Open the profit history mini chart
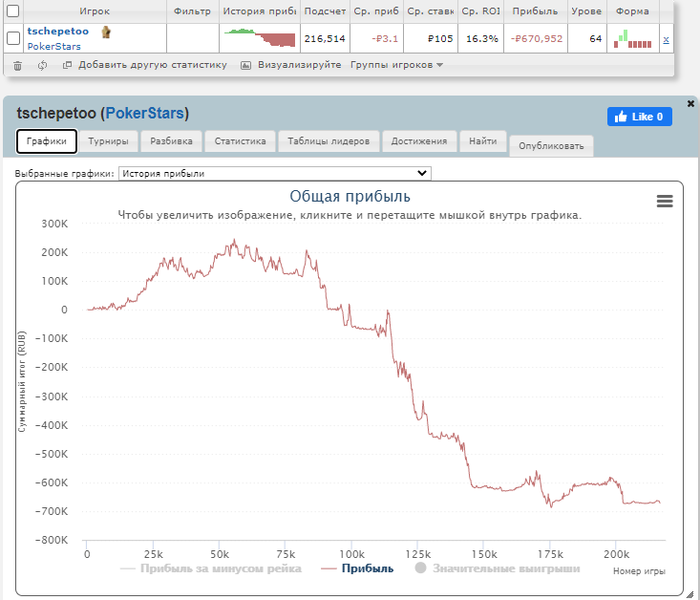 click(x=260, y=38)
